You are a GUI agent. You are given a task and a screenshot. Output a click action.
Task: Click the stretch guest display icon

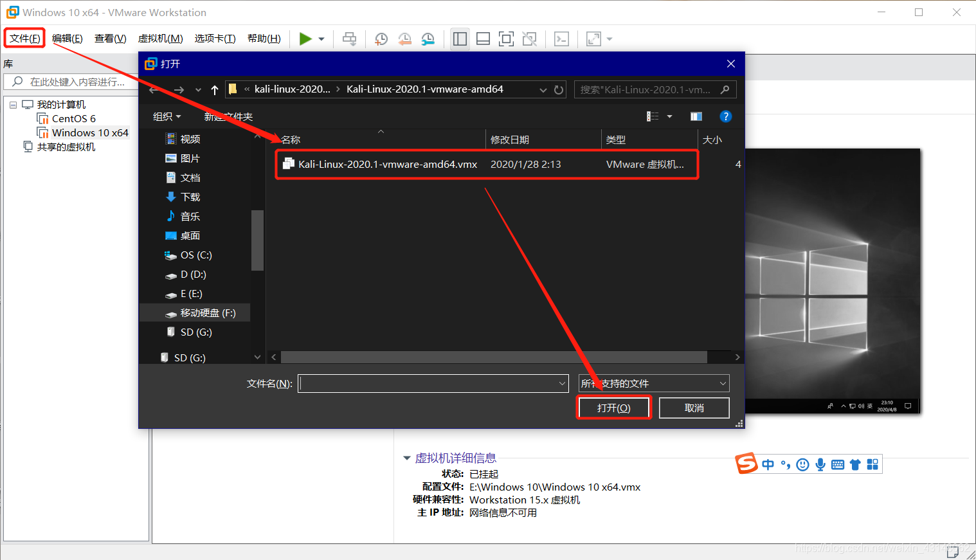[x=593, y=39]
